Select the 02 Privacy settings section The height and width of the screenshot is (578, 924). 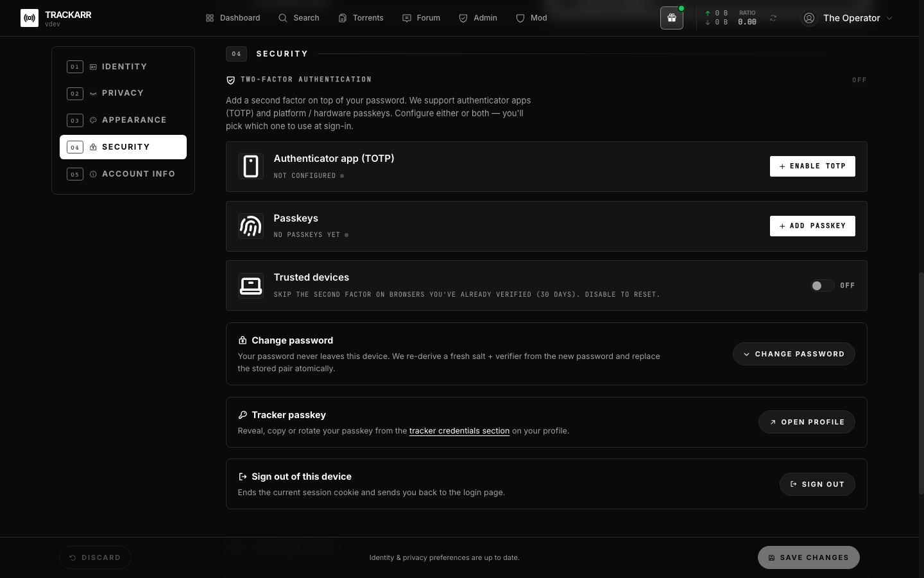(123, 93)
